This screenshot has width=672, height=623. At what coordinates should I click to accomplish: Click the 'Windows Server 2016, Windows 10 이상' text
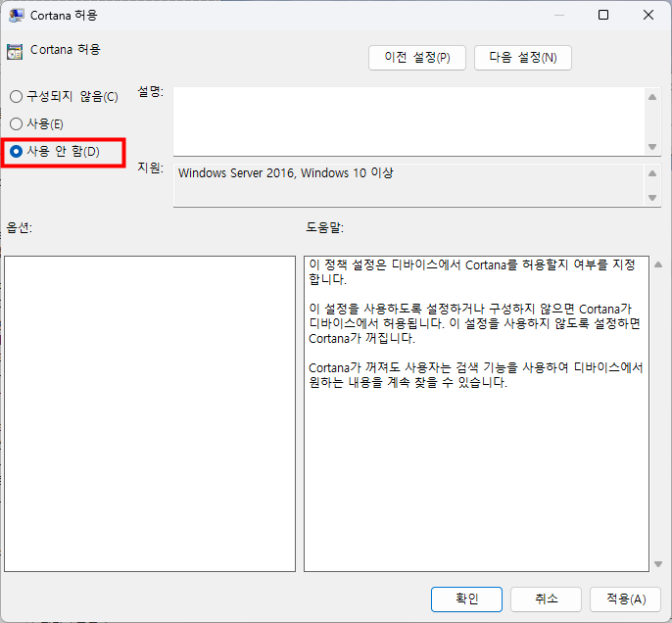285,173
